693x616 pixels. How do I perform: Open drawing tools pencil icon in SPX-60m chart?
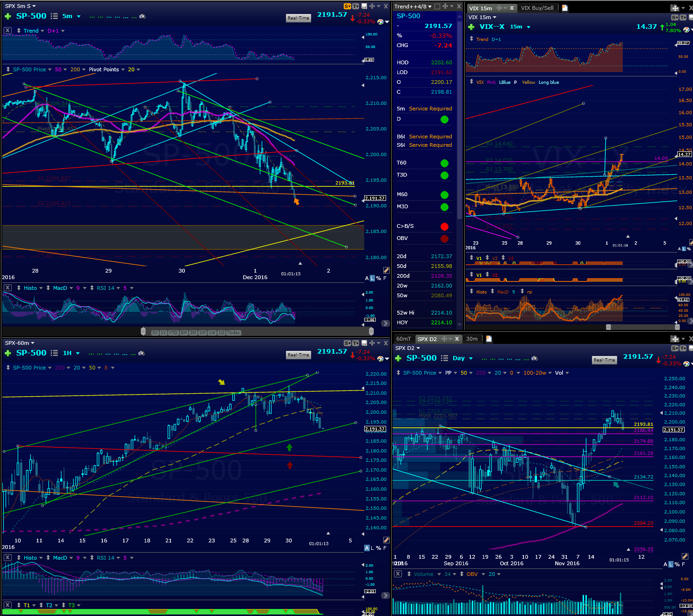click(x=386, y=540)
